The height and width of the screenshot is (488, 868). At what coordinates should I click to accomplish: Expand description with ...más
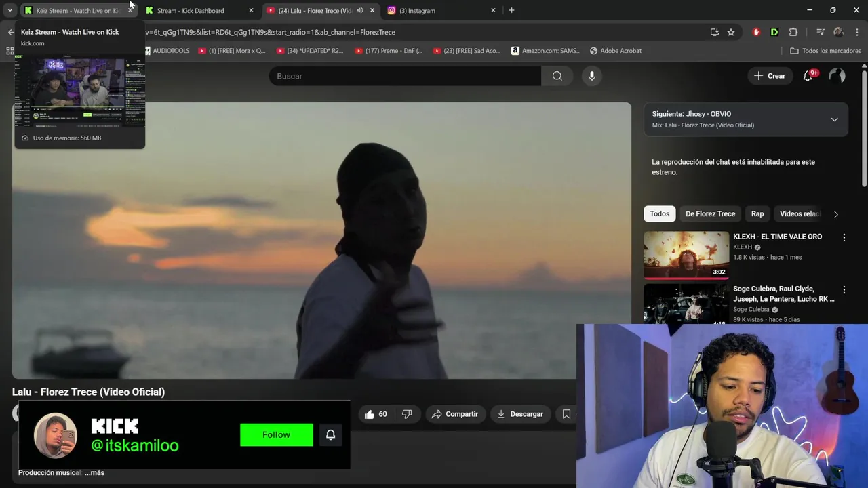click(x=94, y=472)
